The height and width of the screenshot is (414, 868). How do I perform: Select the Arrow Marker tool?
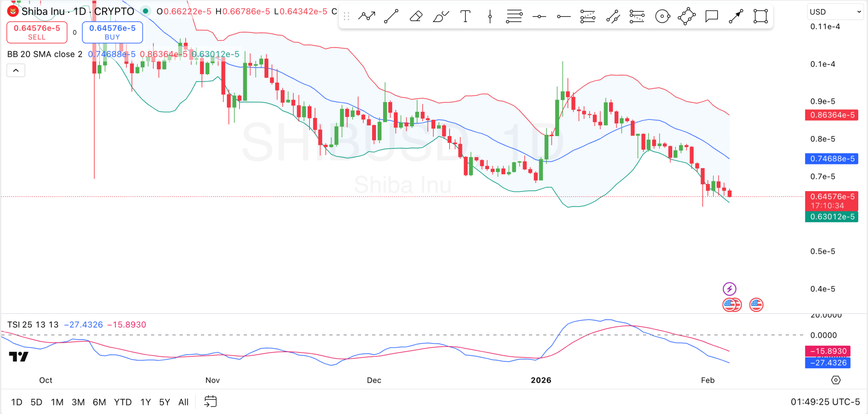tap(736, 16)
